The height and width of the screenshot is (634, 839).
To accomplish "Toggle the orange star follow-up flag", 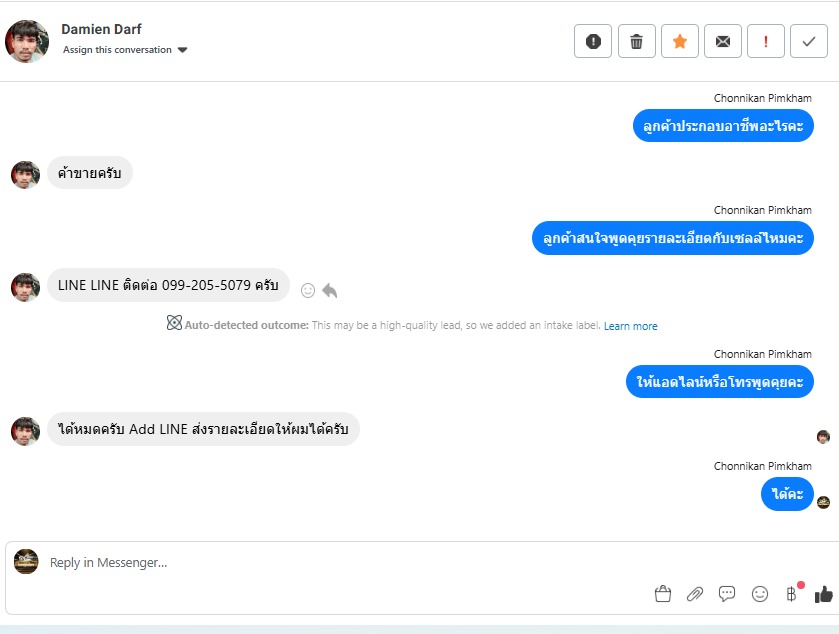I will point(680,41).
